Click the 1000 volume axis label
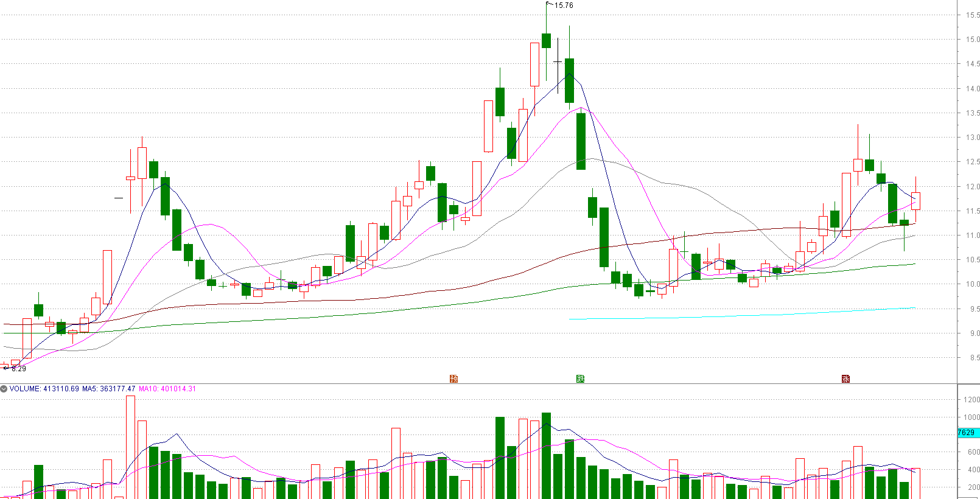The width and height of the screenshot is (980, 499). 971,417
